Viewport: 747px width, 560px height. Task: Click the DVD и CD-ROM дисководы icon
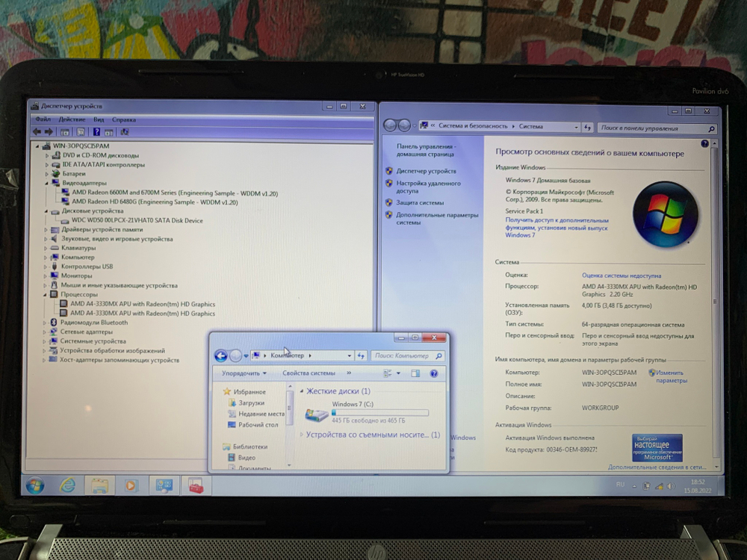pos(56,155)
